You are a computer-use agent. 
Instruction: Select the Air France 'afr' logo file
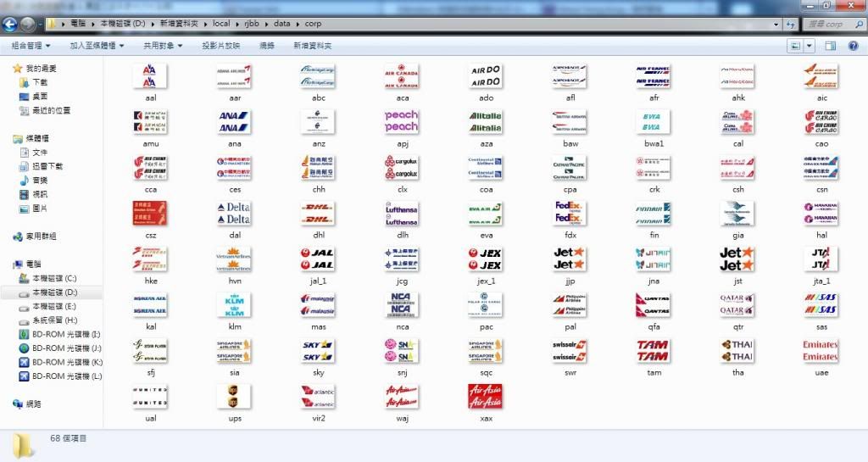[x=654, y=76]
